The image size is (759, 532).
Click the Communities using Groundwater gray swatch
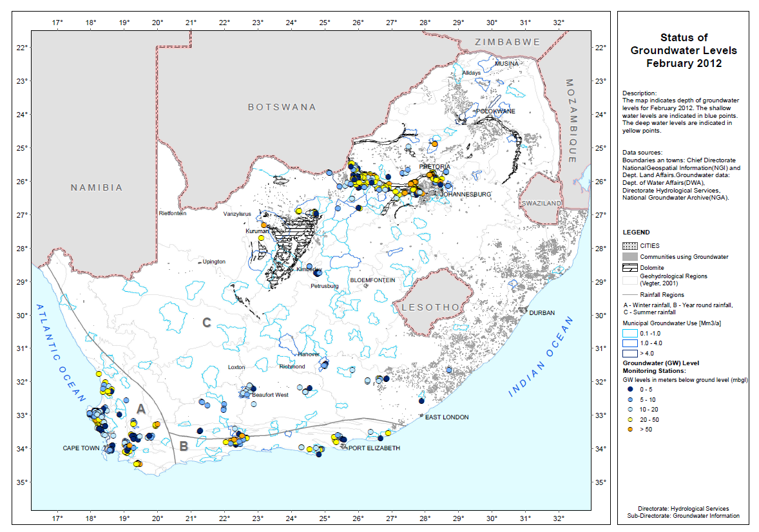[629, 256]
